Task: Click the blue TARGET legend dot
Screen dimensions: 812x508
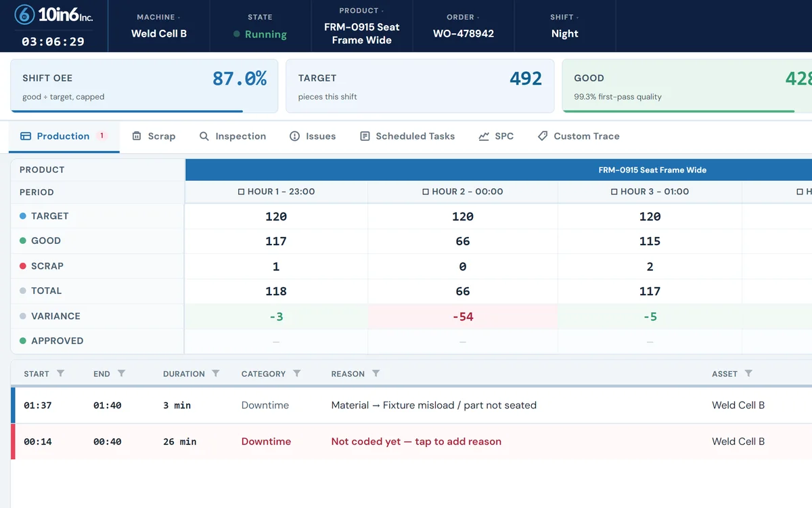Action: 23,216
